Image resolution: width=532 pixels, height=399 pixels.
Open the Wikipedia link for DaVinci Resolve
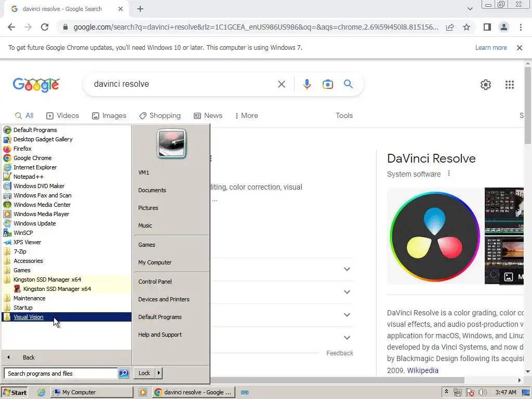coord(422,370)
